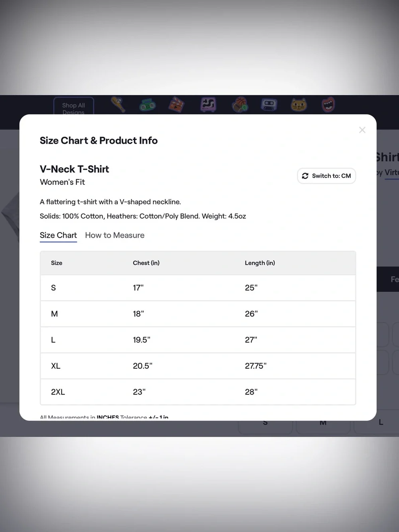Screen dimensions: 399x532
Task: Click the purple retro TV category icon
Action: 208,105
